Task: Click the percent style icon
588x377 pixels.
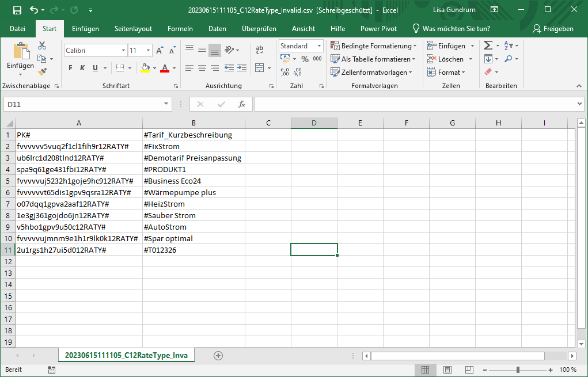Action: 304,59
